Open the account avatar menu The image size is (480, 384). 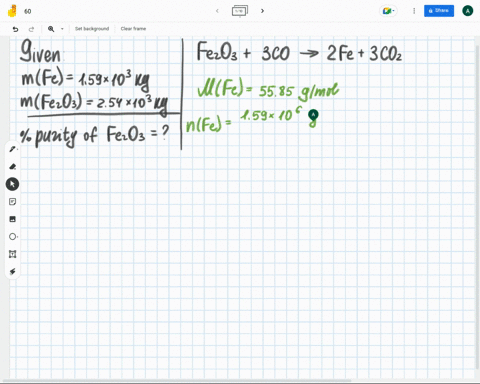(468, 11)
